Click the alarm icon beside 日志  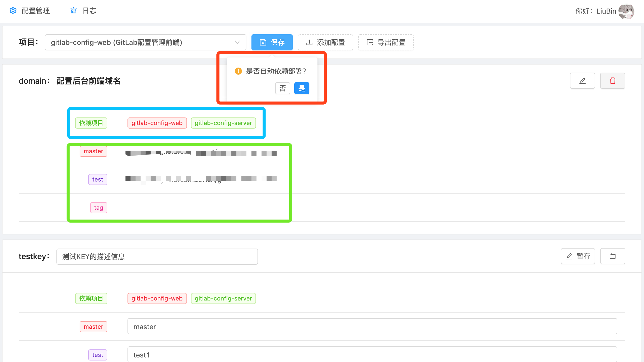(x=73, y=11)
